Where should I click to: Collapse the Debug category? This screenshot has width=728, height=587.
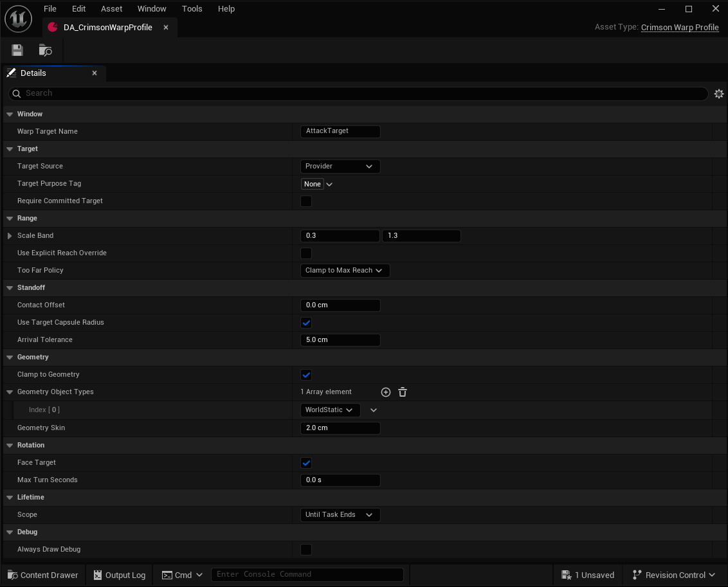tap(9, 532)
